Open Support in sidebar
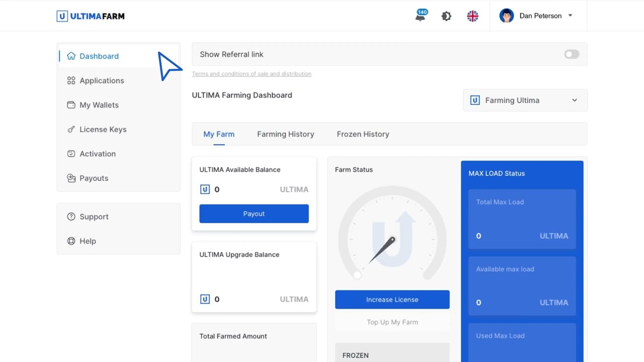 pos(119,217)
